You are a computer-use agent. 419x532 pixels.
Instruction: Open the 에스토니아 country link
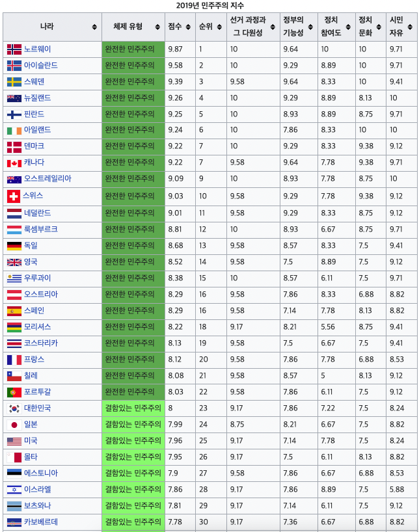(41, 473)
